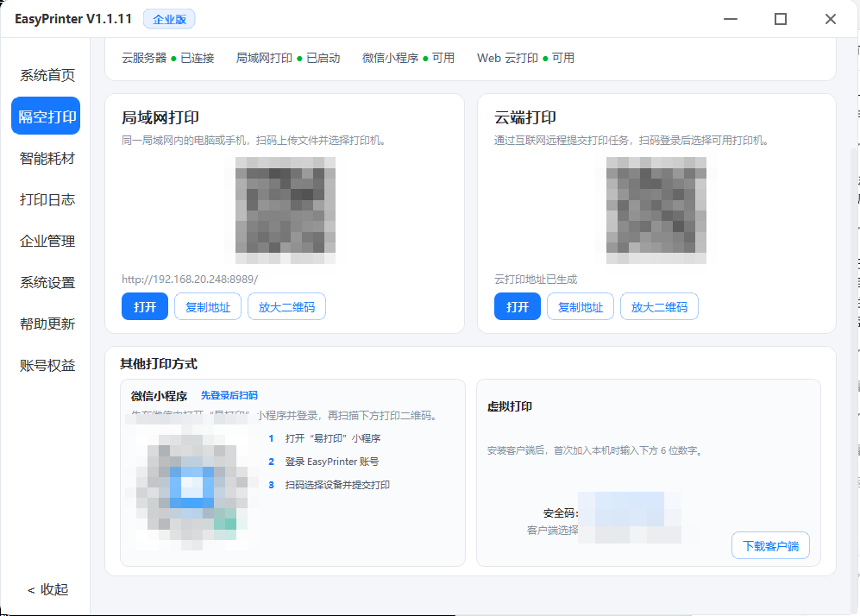Click the 局域网打印 QR code image
The height and width of the screenshot is (616, 860).
click(x=286, y=211)
